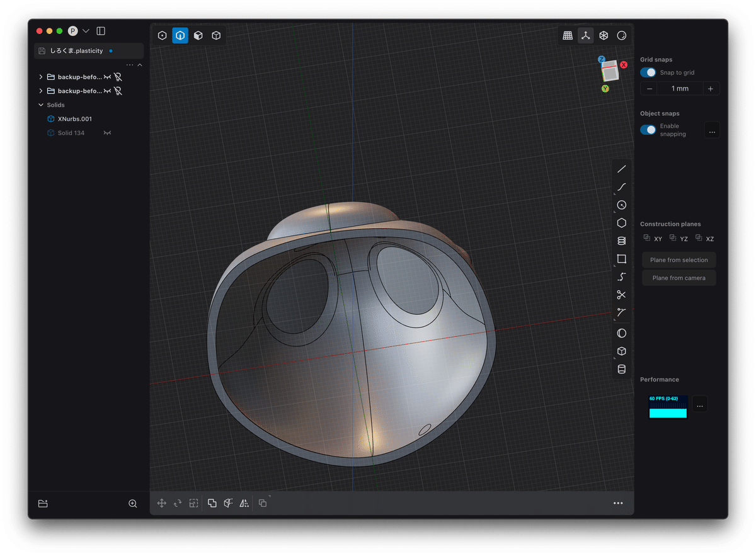Set construction plane to XZ
Image resolution: width=756 pixels, height=556 pixels.
(x=705, y=239)
